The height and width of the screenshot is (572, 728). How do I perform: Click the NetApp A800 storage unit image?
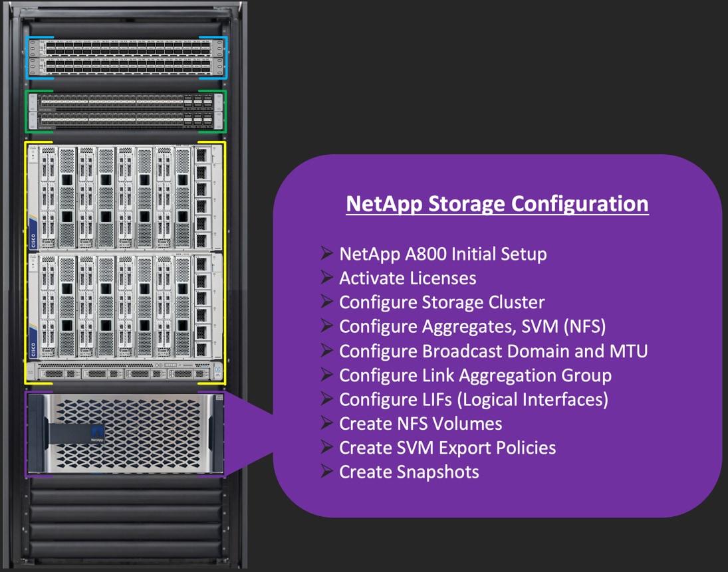point(126,433)
